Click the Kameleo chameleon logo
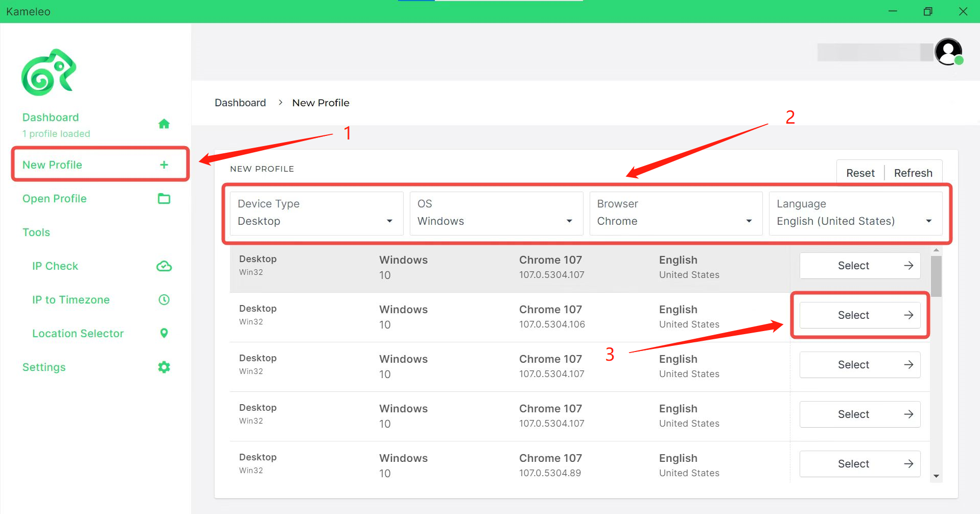This screenshot has width=980, height=514. tap(49, 72)
